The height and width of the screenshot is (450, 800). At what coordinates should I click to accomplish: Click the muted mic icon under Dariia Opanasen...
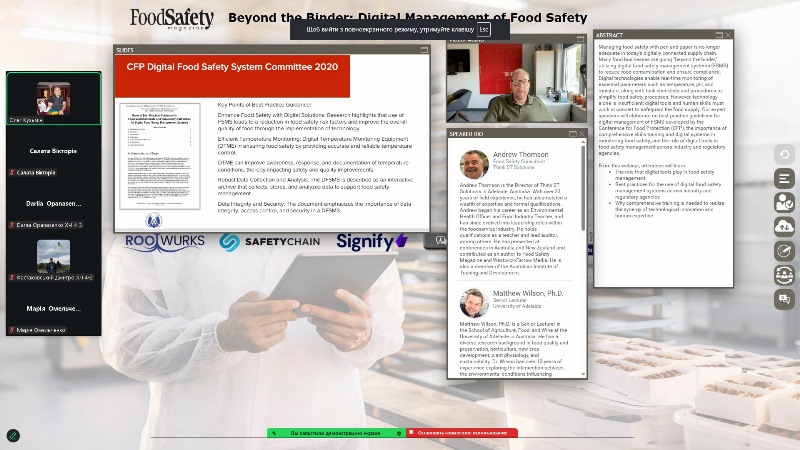click(x=12, y=225)
